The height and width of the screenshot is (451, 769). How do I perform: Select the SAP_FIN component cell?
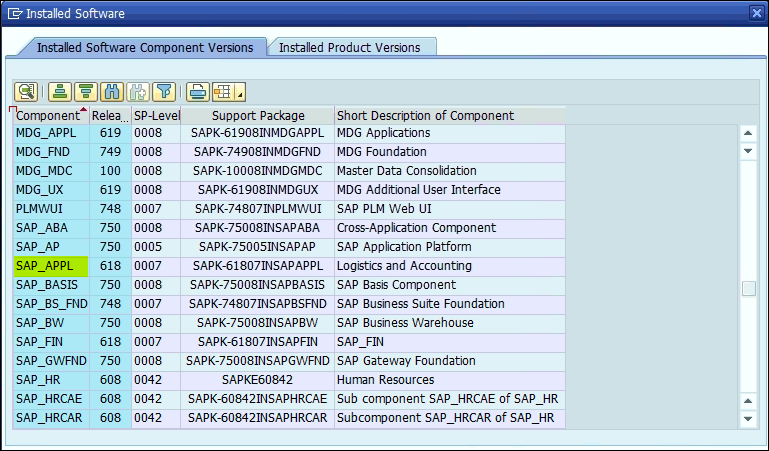pos(51,342)
